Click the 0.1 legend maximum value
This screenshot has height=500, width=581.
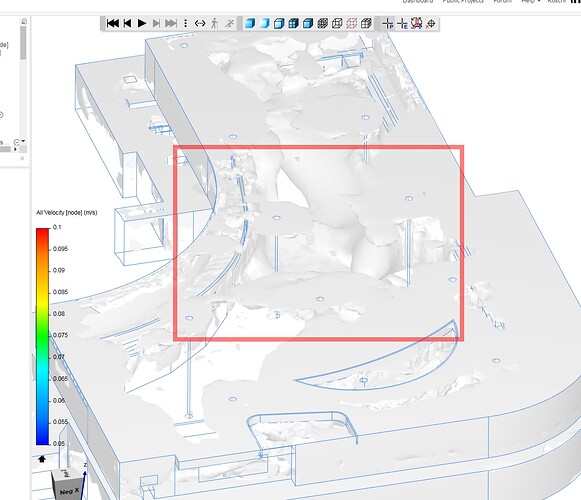[x=57, y=227]
